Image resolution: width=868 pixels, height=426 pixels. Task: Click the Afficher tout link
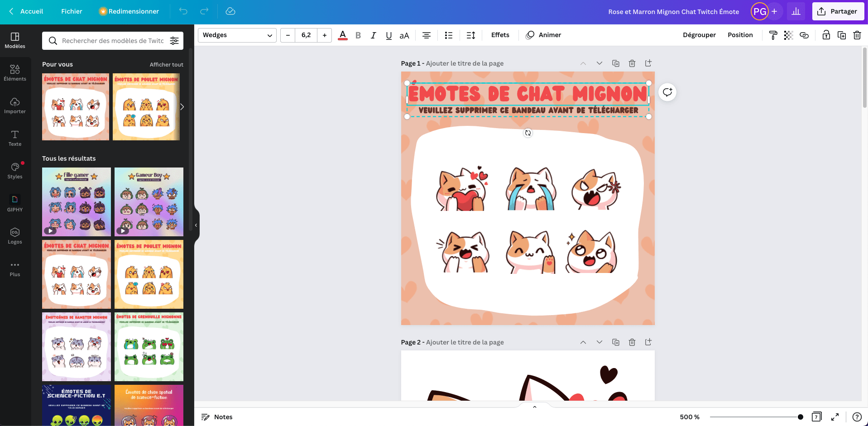tap(166, 65)
